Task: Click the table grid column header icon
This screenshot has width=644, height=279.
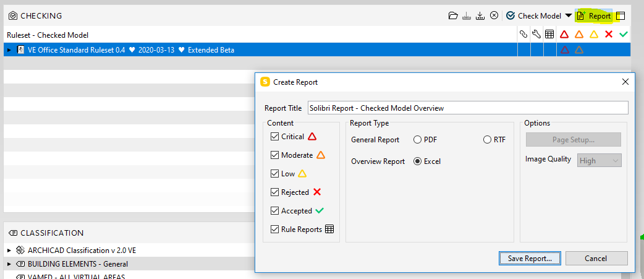Action: click(549, 35)
